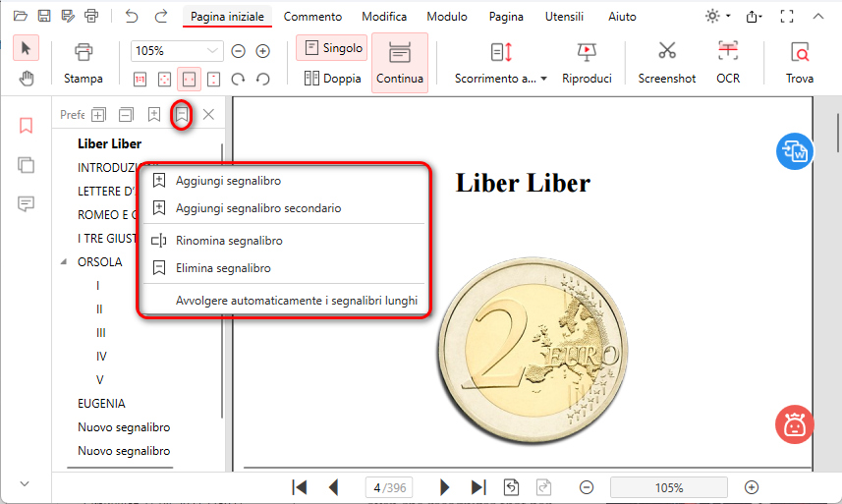This screenshot has width=842, height=504.
Task: Zoom in with the top plus icon
Action: click(x=262, y=51)
